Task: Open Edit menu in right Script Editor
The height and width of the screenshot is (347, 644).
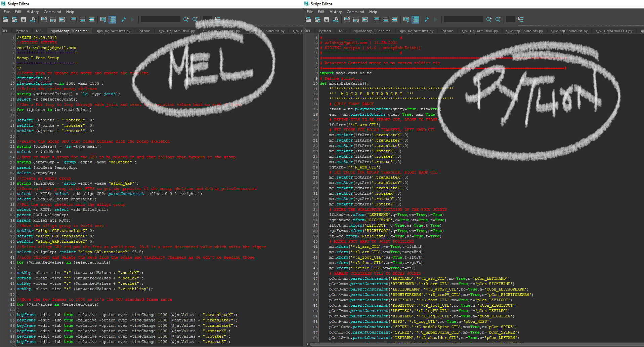Action: click(x=321, y=12)
